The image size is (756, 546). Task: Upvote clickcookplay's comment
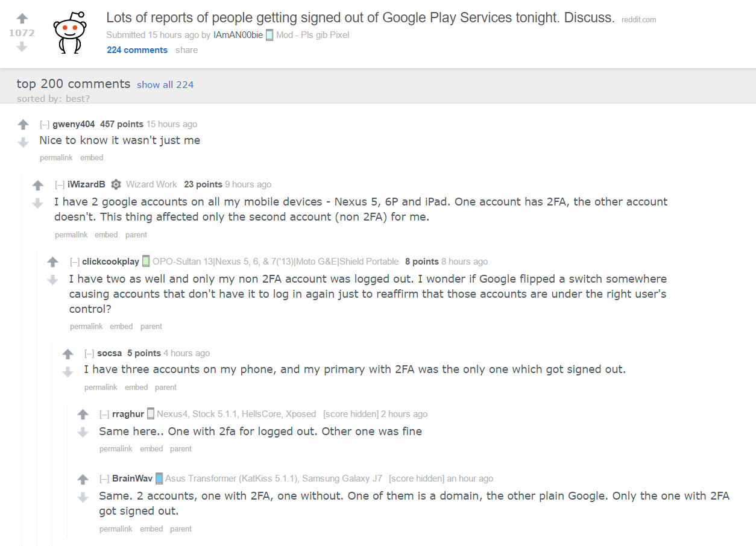53,262
